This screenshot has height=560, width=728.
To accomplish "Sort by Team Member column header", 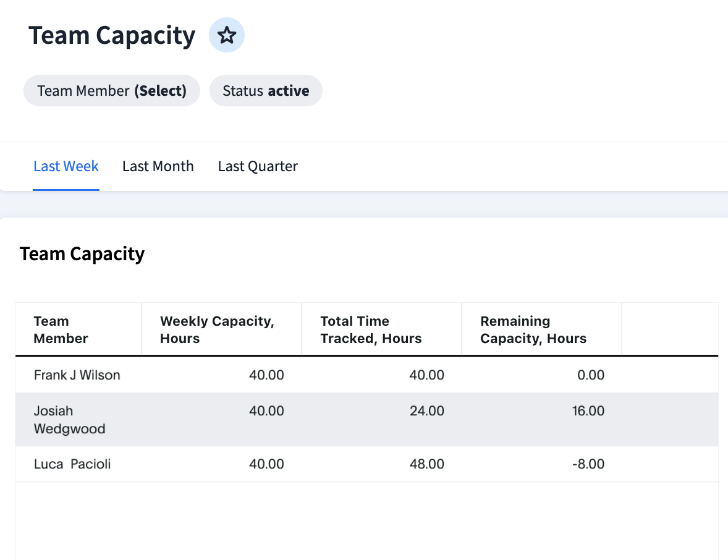I will (x=61, y=329).
